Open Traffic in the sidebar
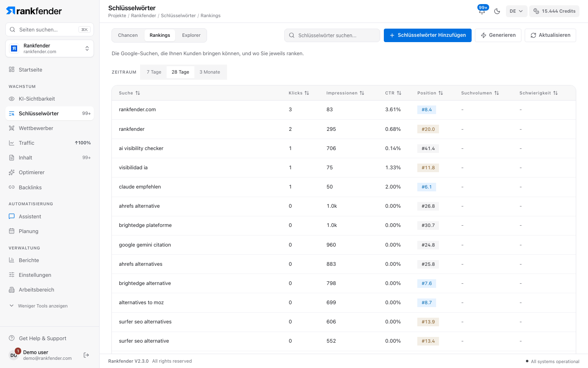The width and height of the screenshot is (588, 368). 50,143
